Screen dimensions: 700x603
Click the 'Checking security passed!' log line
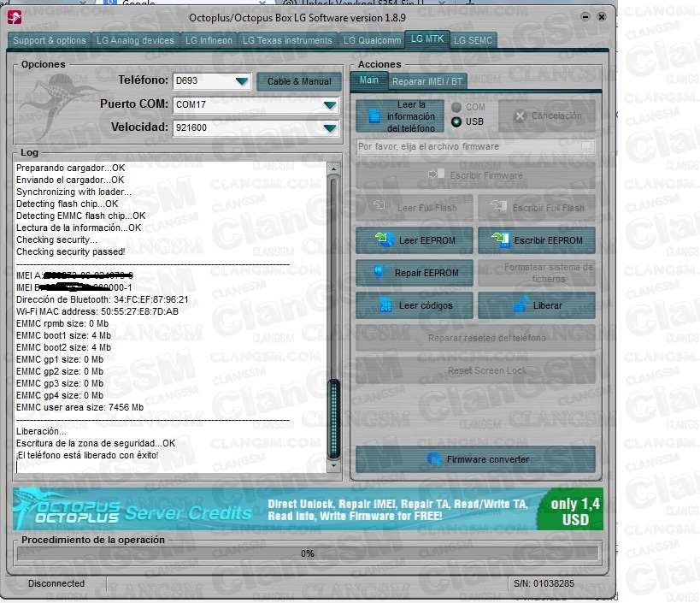[71, 251]
